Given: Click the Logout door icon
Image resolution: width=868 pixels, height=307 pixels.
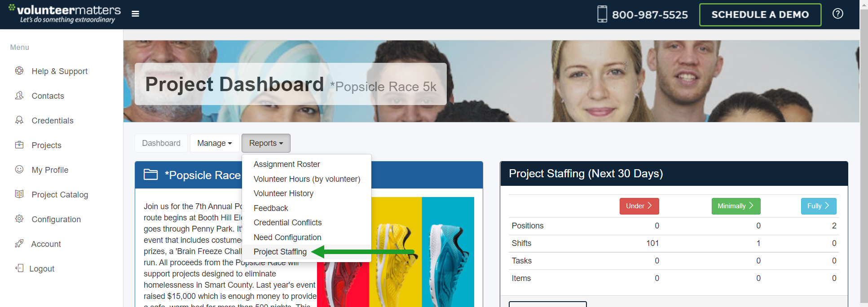Looking at the screenshot, I should coord(19,268).
